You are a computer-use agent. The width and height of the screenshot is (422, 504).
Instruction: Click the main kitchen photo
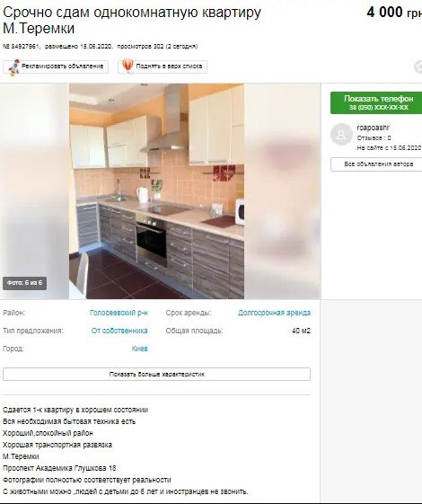click(x=157, y=191)
